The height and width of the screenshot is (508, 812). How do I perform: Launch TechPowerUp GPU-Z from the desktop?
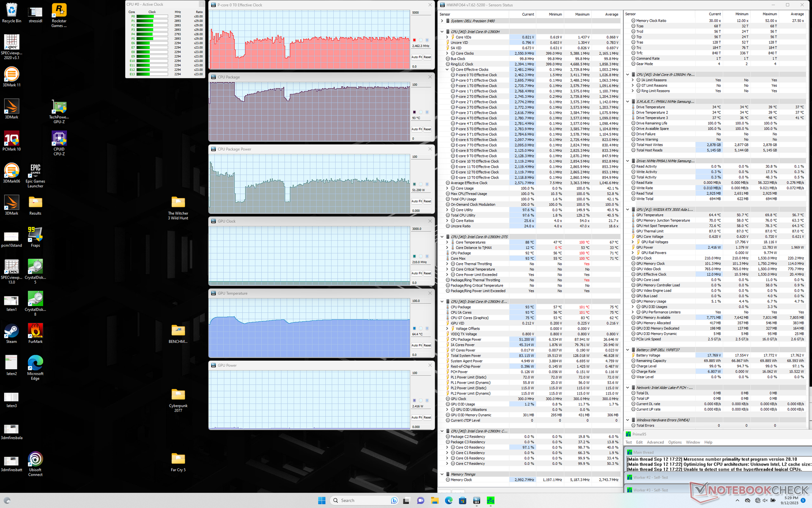[59, 107]
